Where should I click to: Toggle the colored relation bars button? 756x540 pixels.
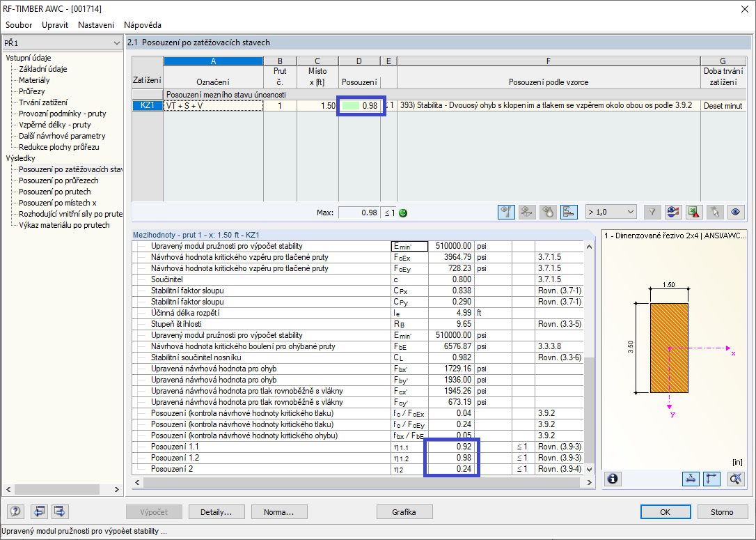[x=569, y=212]
